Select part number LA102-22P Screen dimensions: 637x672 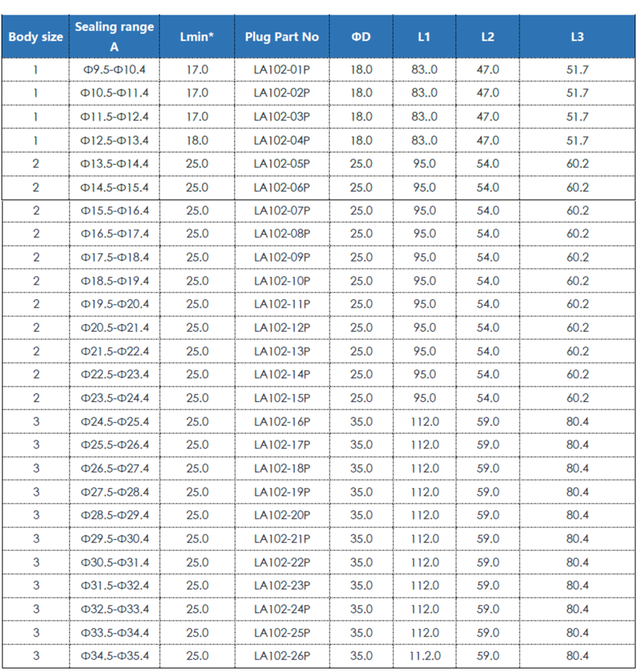point(282,562)
